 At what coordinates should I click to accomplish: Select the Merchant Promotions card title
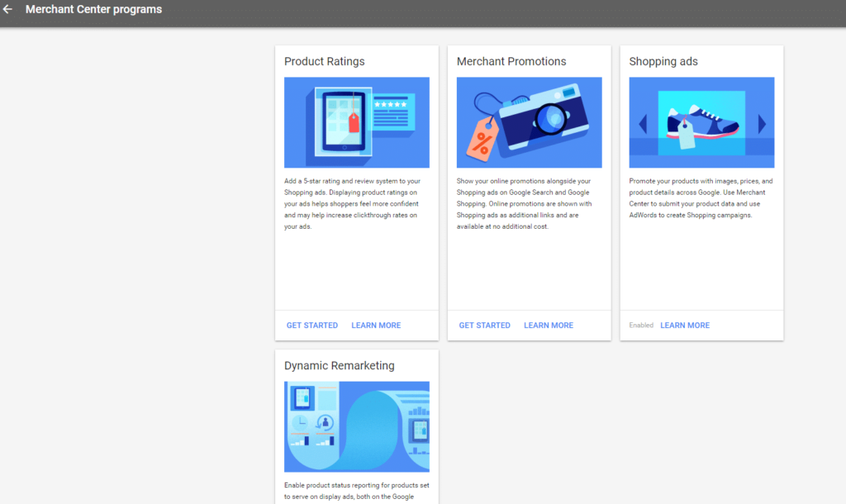coord(511,61)
